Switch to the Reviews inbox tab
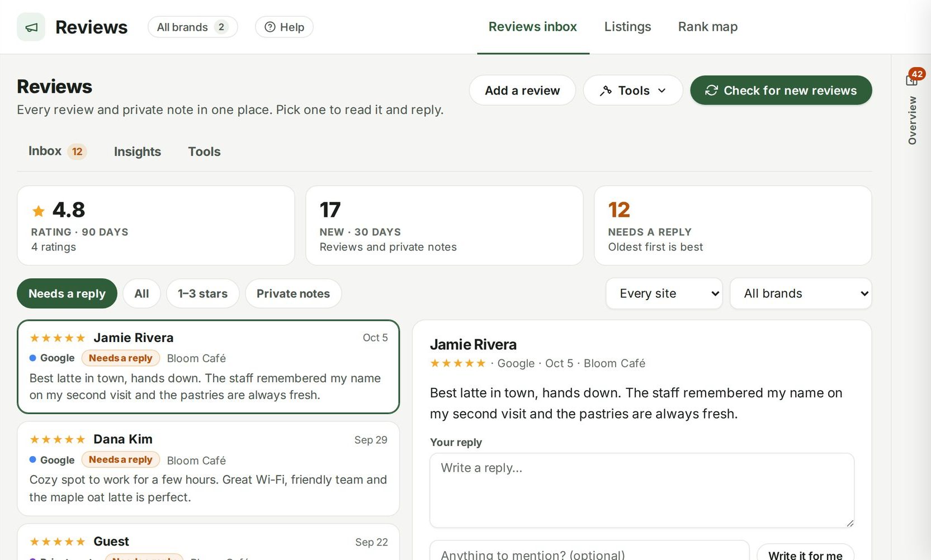The image size is (931, 560). [533, 27]
